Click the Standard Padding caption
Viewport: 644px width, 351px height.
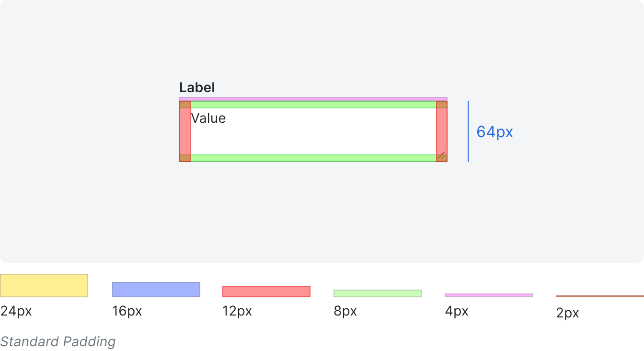click(58, 341)
